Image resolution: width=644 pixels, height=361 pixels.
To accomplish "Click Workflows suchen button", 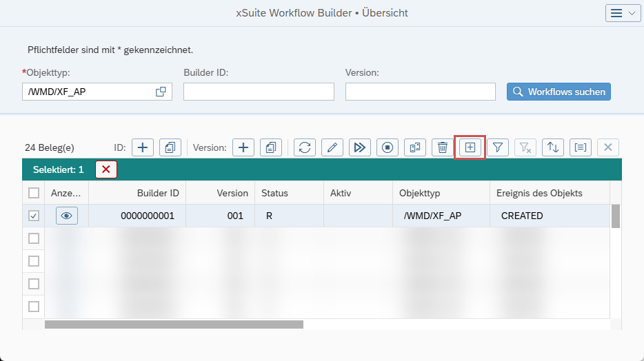I will (x=559, y=92).
